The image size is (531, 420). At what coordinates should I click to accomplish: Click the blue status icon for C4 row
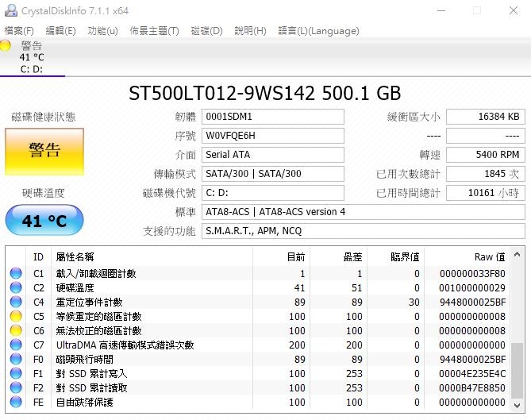(x=16, y=302)
